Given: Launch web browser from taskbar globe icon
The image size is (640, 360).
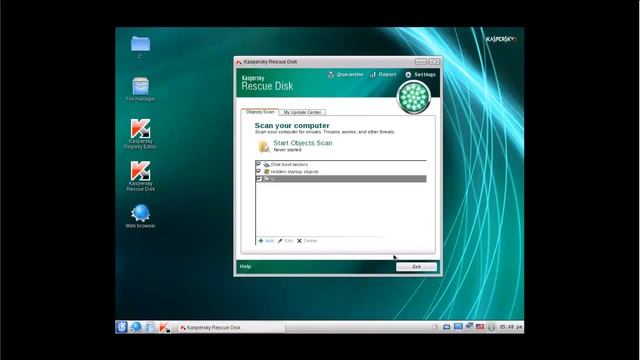Looking at the screenshot, I should [x=136, y=327].
